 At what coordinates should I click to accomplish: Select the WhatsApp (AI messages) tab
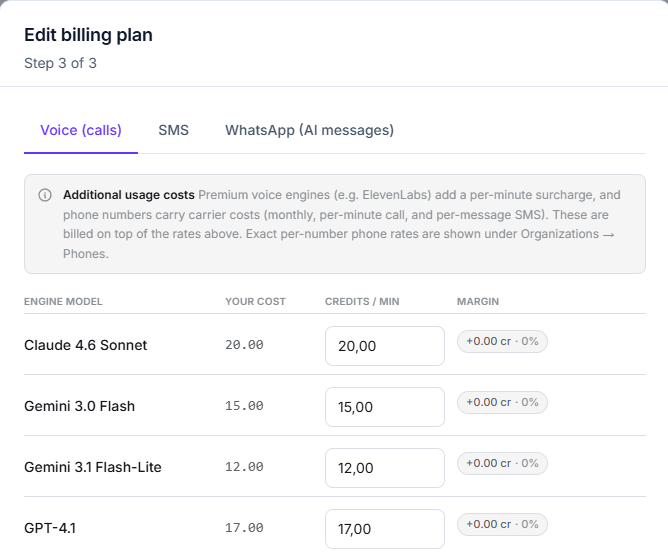(309, 130)
